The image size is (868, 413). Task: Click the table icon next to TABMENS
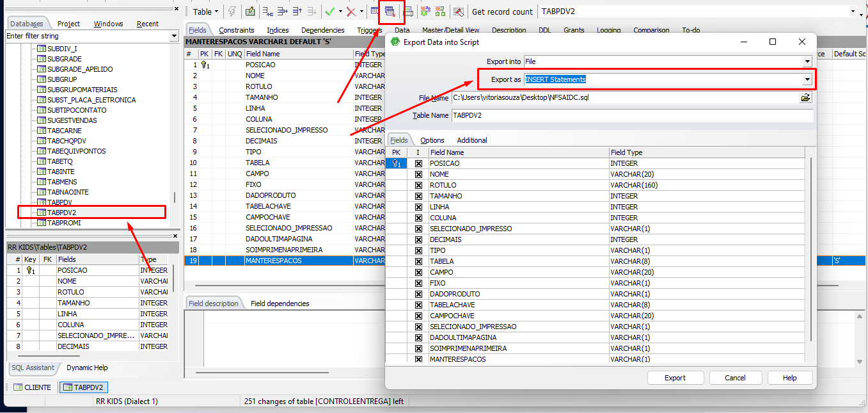42,182
